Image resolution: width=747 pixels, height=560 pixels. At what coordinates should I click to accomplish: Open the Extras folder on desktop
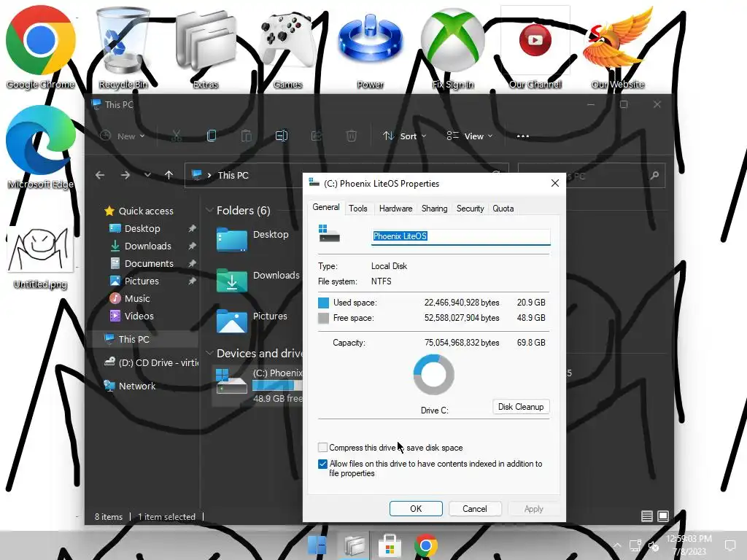pos(205,47)
